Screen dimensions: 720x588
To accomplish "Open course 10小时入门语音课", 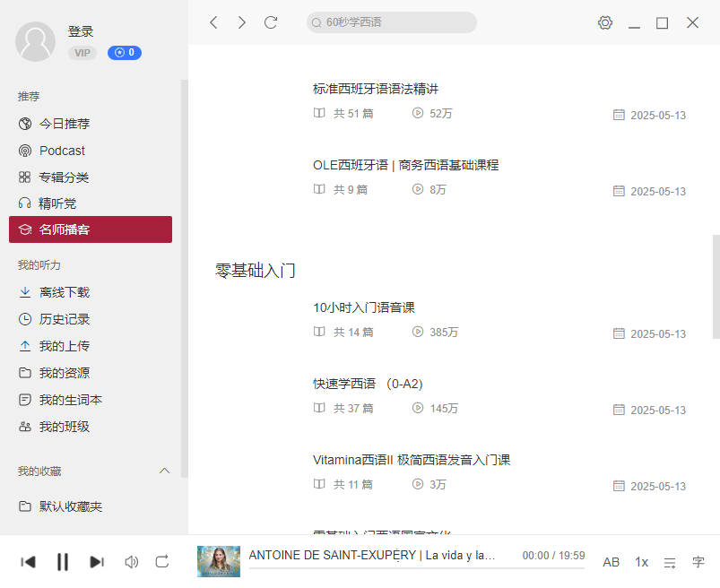I will pos(364,307).
